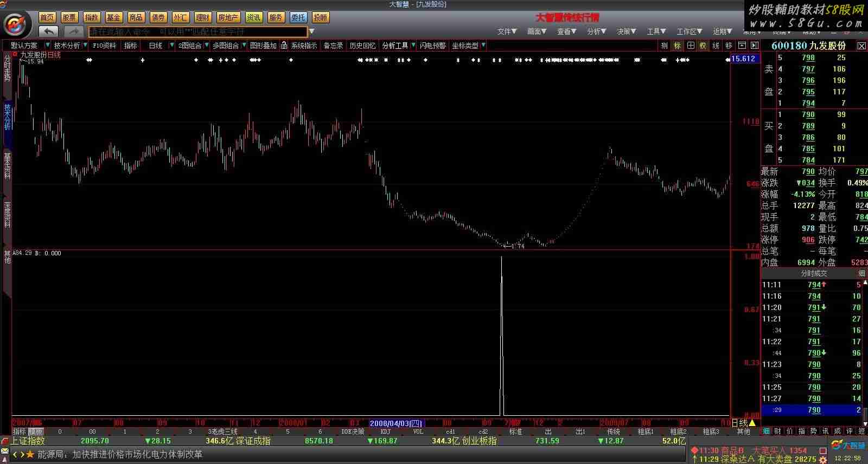
Task: Expand the 多图组合 dropdown arrow
Action: coord(244,46)
